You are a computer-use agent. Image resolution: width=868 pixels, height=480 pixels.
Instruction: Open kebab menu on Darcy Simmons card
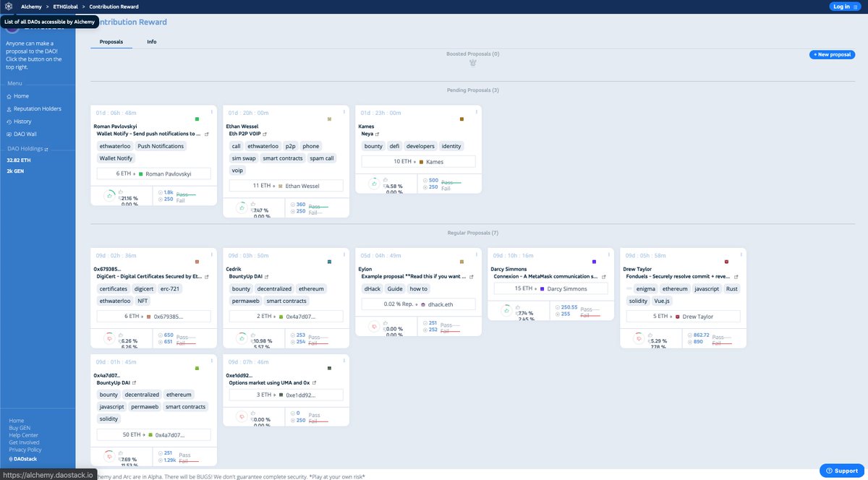609,254
